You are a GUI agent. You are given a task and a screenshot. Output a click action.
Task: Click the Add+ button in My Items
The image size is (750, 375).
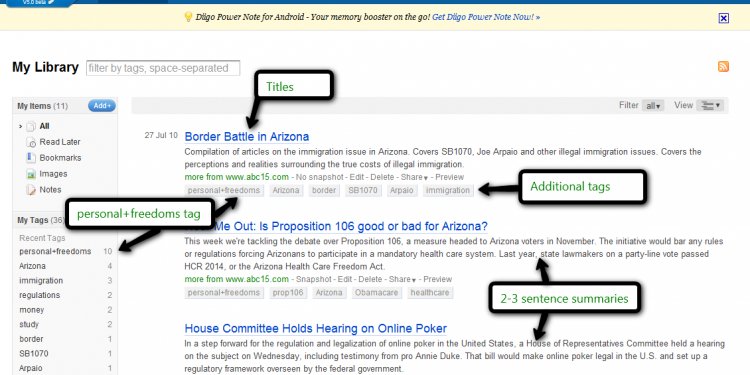coord(102,106)
